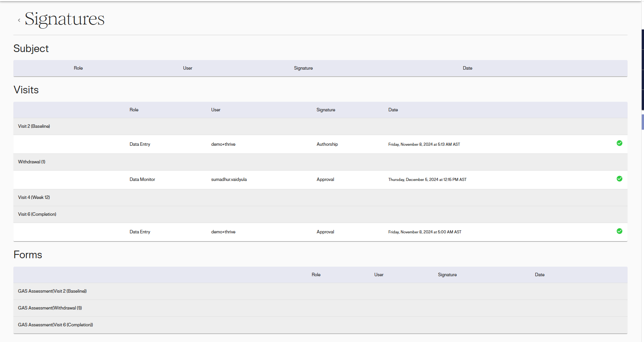Click Date column header in Visits table
644x342 pixels.
(x=393, y=110)
